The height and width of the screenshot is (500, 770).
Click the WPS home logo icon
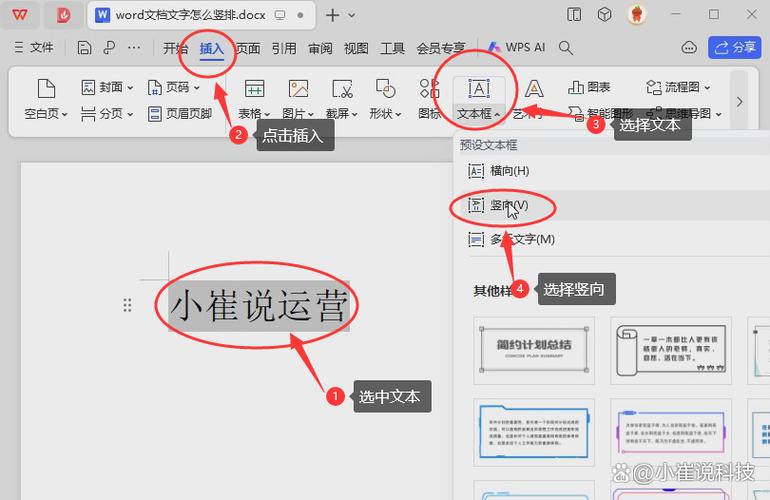click(x=20, y=15)
